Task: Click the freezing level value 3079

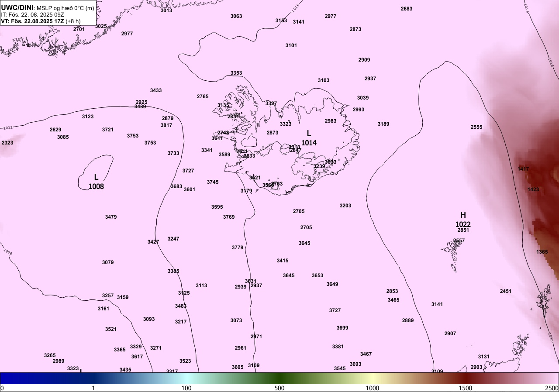Action: (x=108, y=262)
